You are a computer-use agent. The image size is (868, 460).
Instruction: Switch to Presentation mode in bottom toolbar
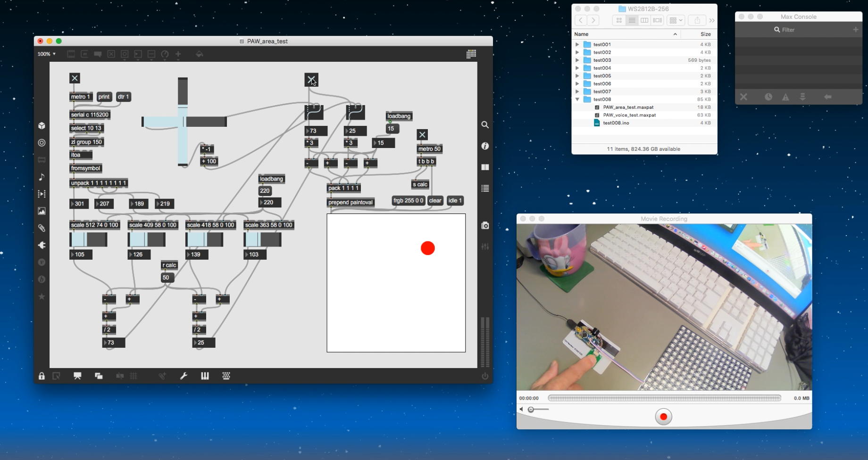click(77, 376)
